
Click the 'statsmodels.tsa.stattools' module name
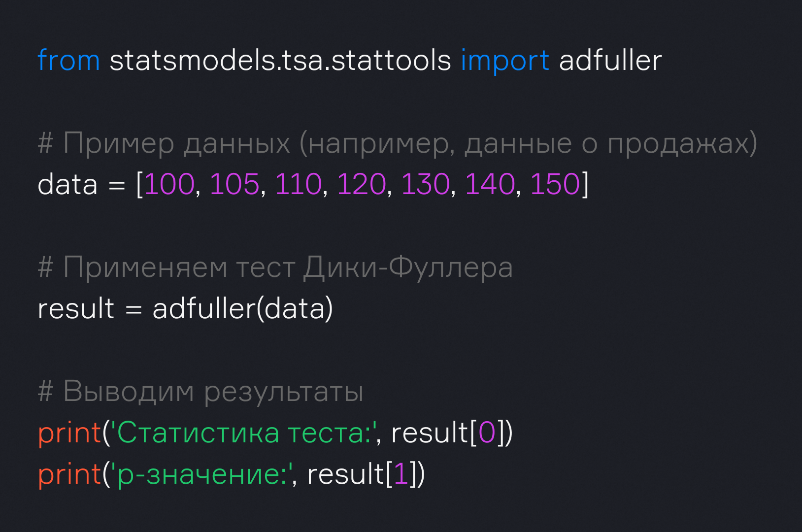pyautogui.click(x=280, y=61)
